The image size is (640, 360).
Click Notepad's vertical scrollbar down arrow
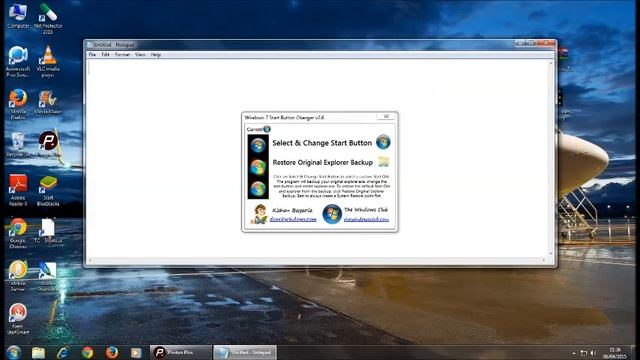pyautogui.click(x=551, y=253)
